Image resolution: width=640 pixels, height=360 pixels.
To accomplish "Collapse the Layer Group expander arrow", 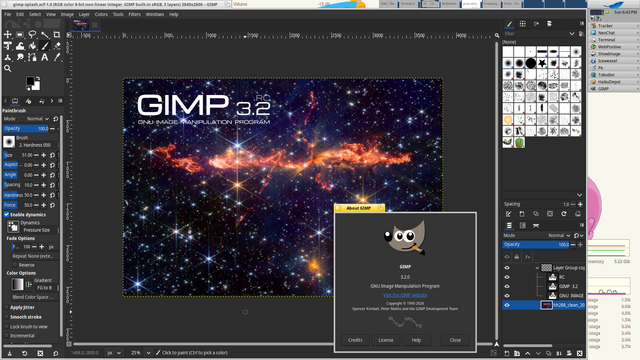I will [537, 268].
